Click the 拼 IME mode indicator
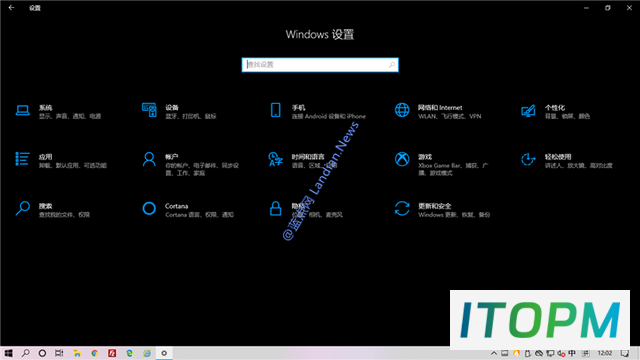Image resolution: width=640 pixels, height=360 pixels. [586, 353]
